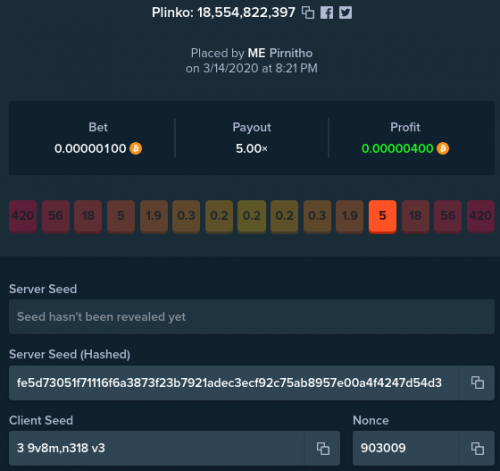Click the bet amount 0.00000100

[90, 149]
